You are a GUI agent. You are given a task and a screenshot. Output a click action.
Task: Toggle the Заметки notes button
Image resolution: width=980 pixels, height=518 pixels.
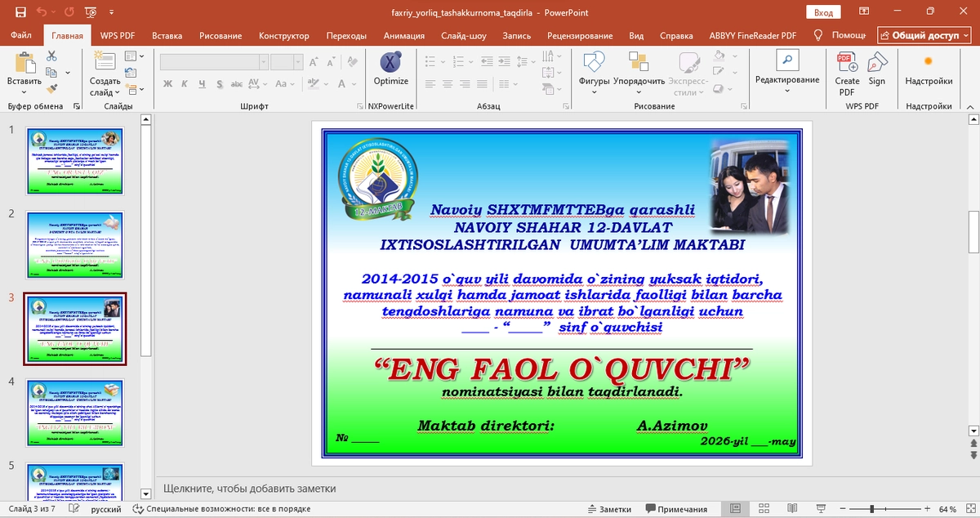coord(609,509)
